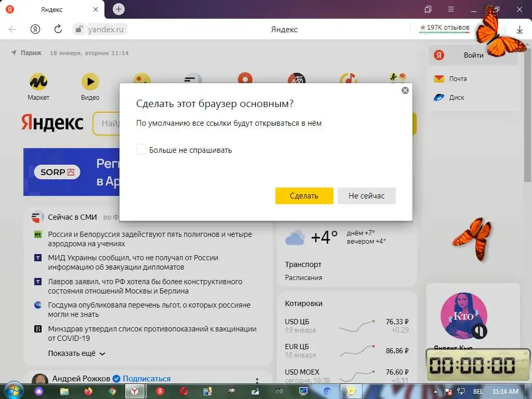532x399 pixels.
Task: Click the action center flag tray icon
Action: 448,392
